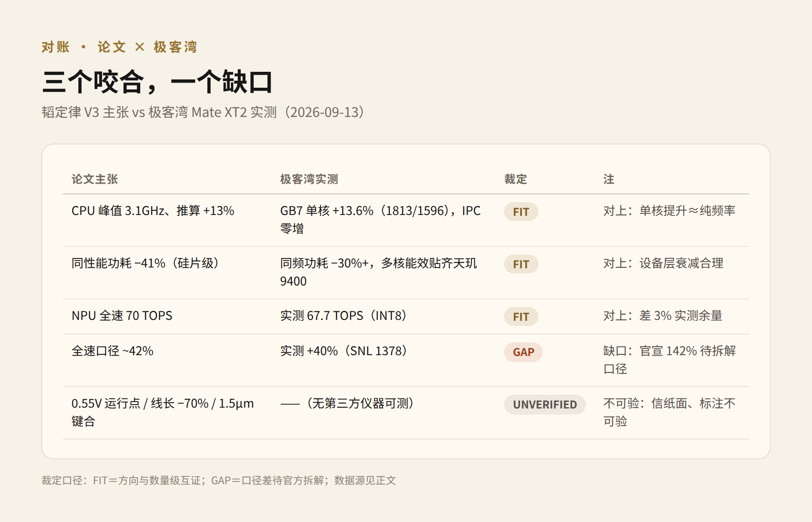
Task: Click the FIT badge in the NPU row
Action: coord(521,316)
